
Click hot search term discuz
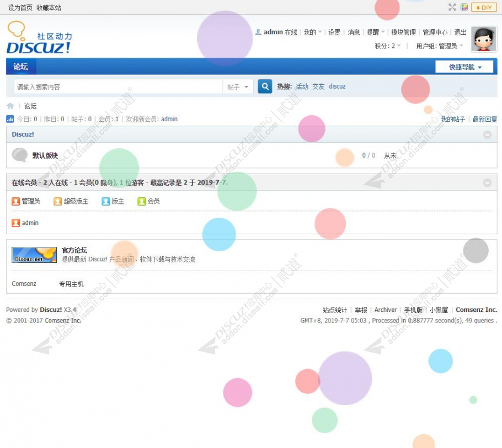pos(337,87)
